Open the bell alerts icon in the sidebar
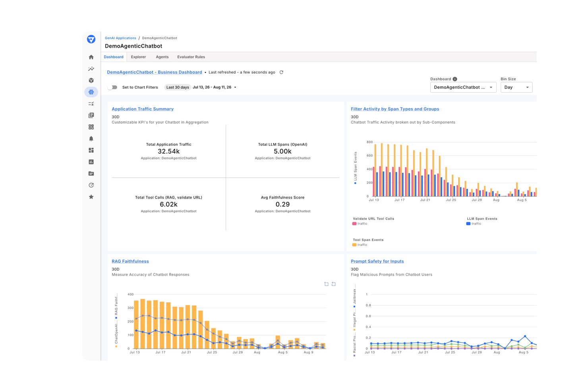The height and width of the screenshot is (392, 588). tap(91, 139)
